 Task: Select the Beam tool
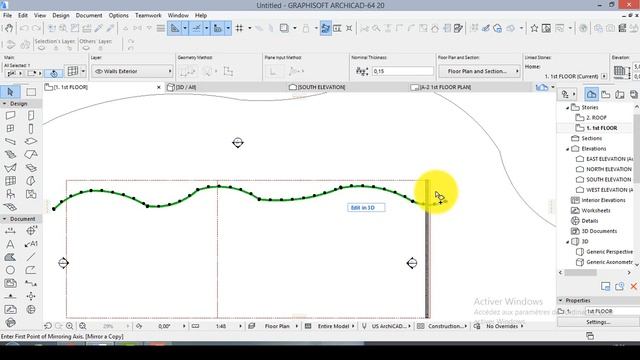(x=10, y=142)
